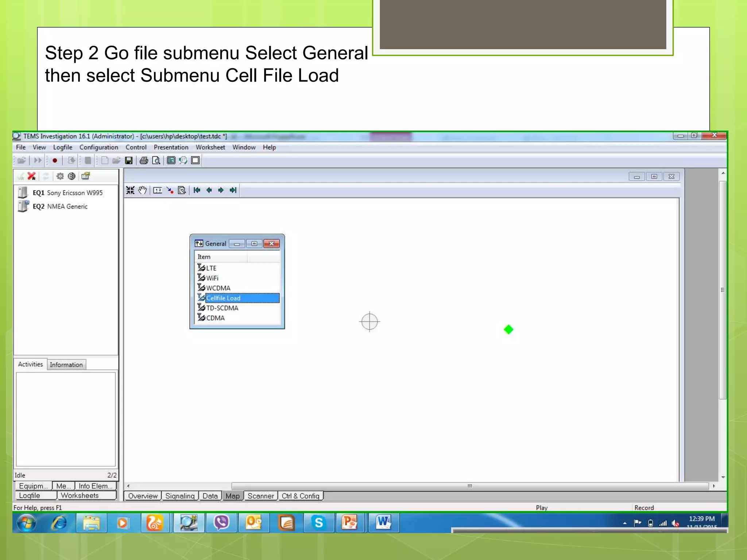
Task: Click the Item column header in General window
Action: click(221, 257)
